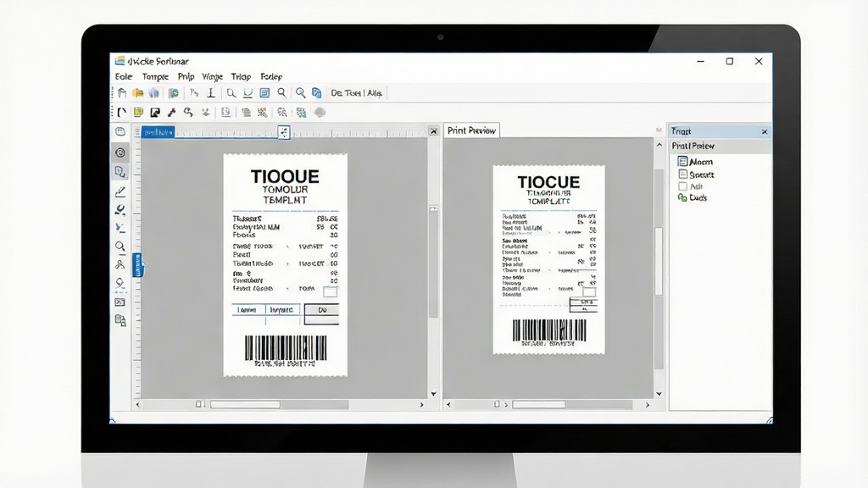Click the TIOQUE heading in the editor
The height and width of the screenshot is (488, 868).
[x=285, y=176]
